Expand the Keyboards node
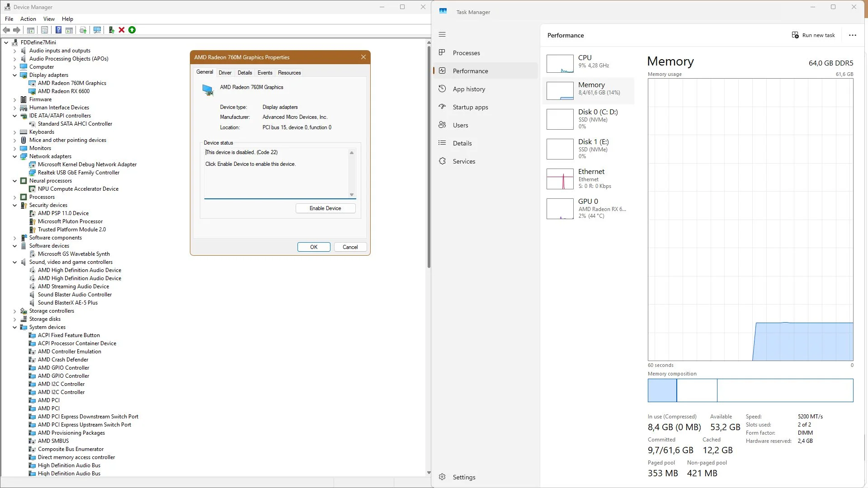This screenshot has width=868, height=488. click(x=14, y=132)
